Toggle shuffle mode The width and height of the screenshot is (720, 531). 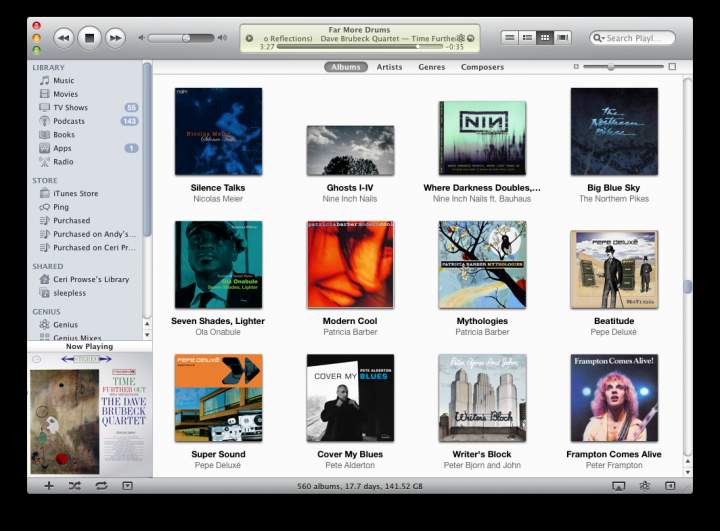point(74,486)
